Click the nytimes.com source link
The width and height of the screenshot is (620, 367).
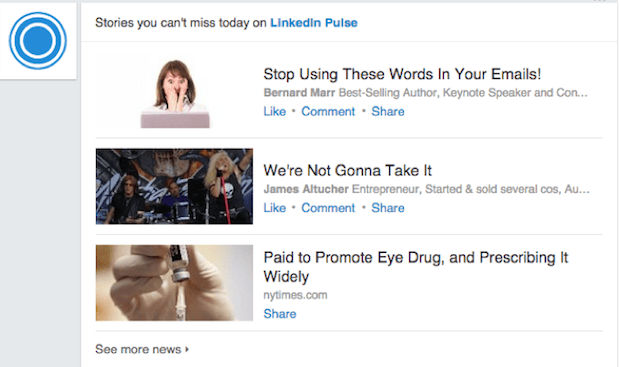[295, 295]
